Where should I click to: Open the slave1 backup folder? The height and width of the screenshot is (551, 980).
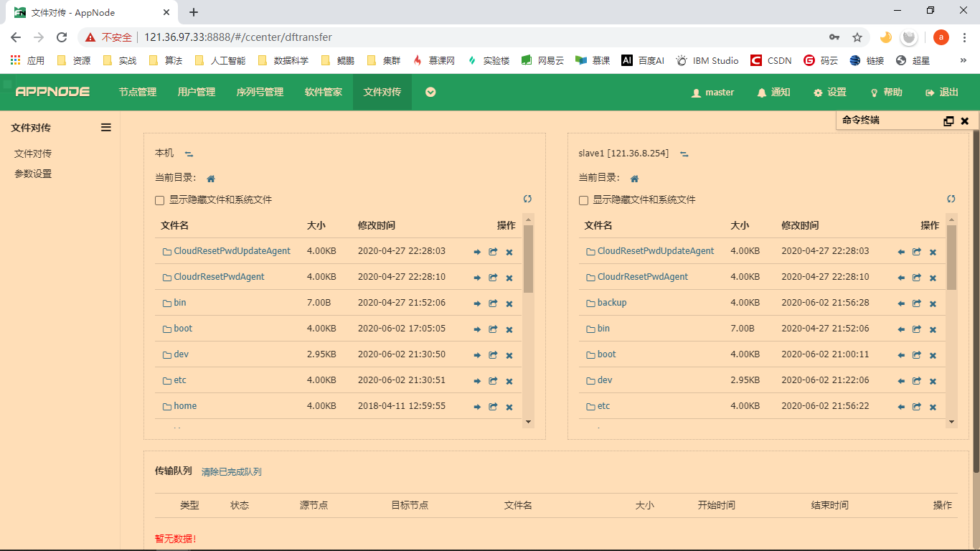612,303
